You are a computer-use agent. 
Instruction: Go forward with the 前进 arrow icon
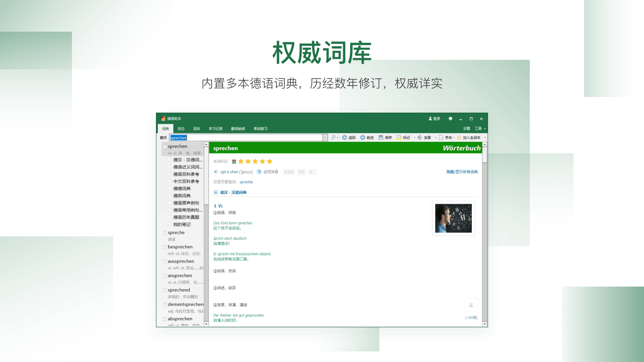[363, 138]
